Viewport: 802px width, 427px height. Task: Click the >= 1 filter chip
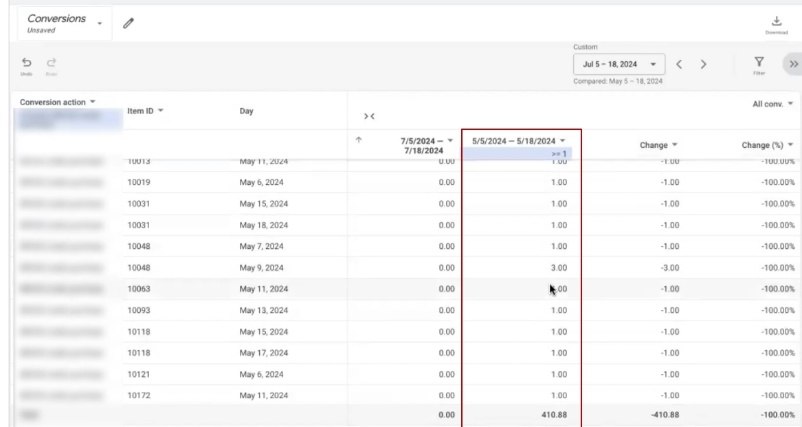tap(559, 154)
